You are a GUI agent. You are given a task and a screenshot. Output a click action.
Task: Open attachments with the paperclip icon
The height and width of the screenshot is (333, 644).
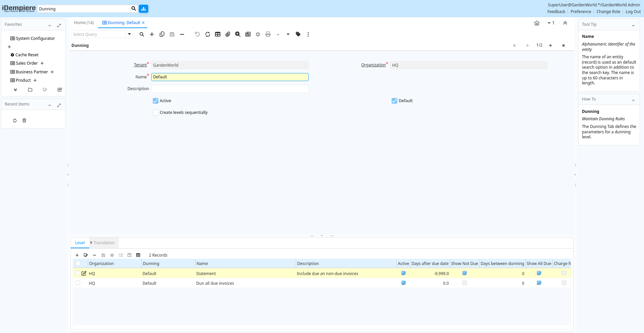228,34
